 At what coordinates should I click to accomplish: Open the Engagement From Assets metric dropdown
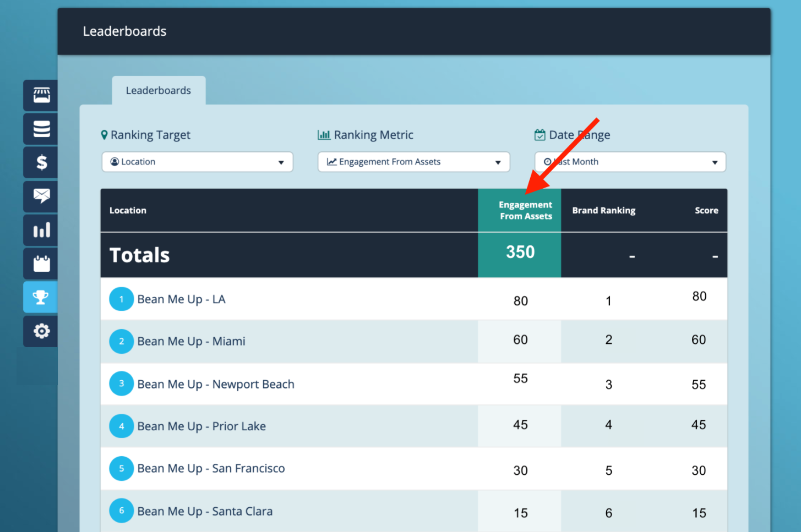coord(413,162)
